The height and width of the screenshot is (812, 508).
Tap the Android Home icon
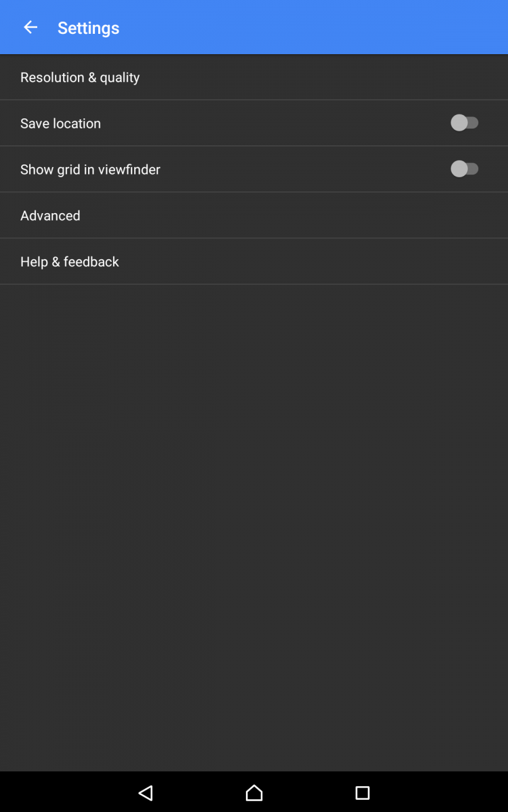[x=254, y=792]
